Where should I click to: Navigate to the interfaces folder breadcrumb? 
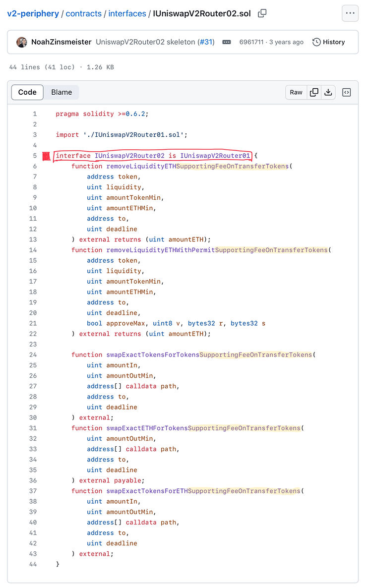click(127, 13)
